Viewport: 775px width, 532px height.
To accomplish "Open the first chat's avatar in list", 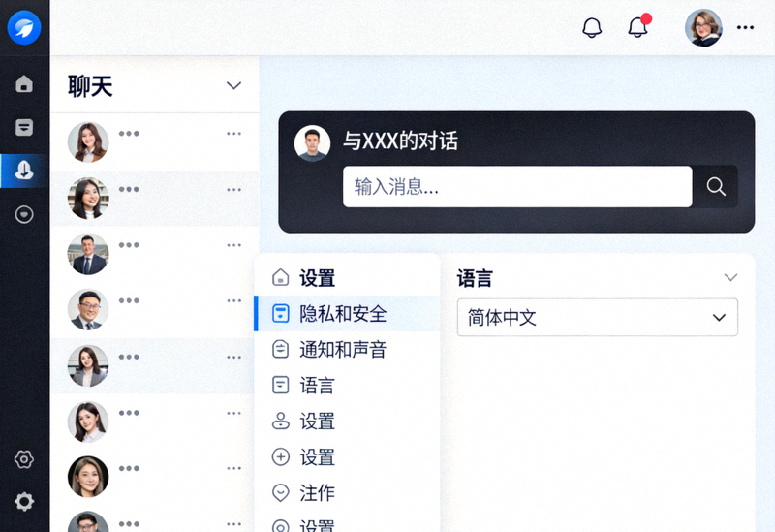I will click(x=88, y=142).
